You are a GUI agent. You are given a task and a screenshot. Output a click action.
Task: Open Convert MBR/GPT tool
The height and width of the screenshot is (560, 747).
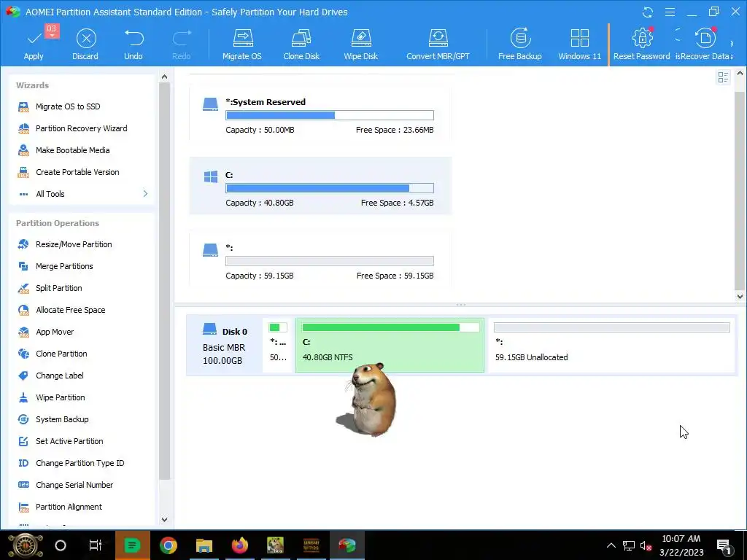(x=438, y=44)
